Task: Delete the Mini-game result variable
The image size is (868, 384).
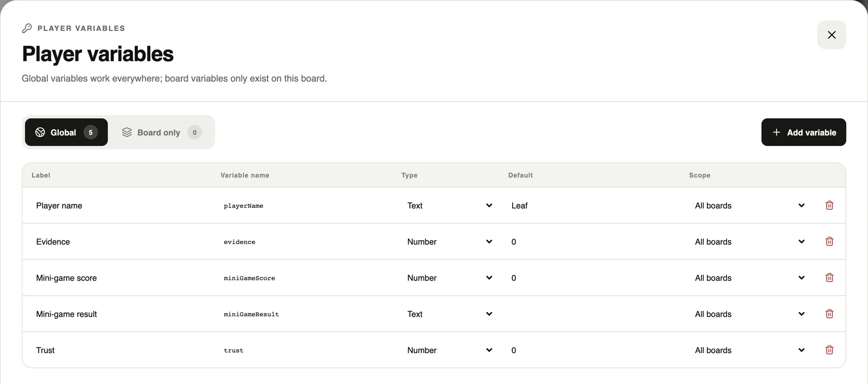Action: tap(829, 314)
